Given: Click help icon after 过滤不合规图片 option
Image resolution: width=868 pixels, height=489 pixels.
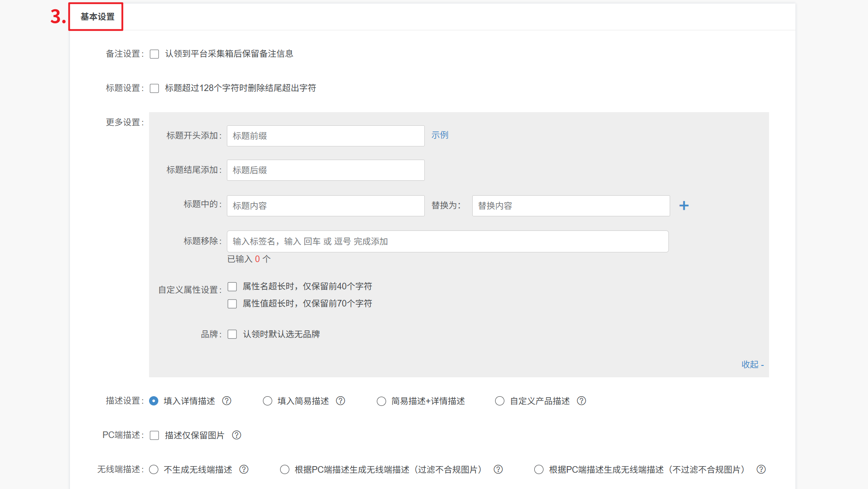Looking at the screenshot, I should (498, 469).
